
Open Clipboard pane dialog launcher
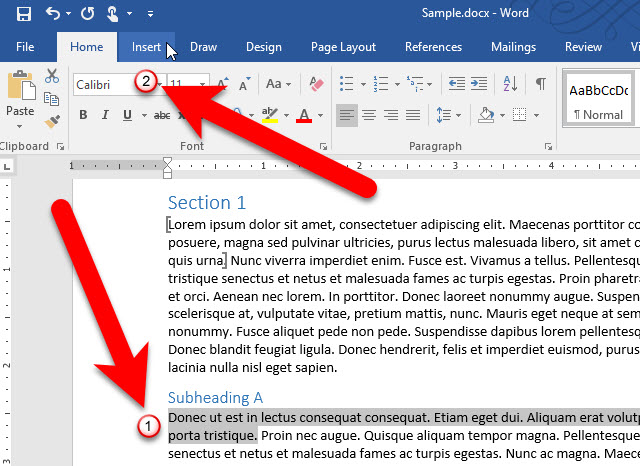point(61,146)
